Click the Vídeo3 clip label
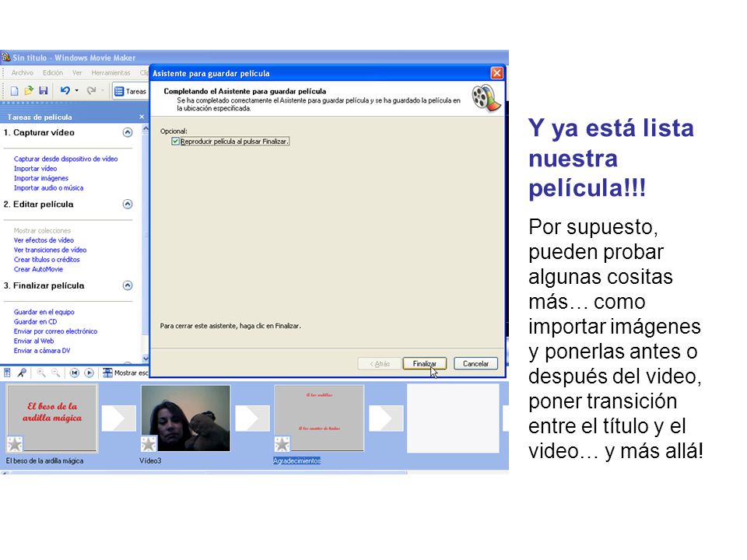The height and width of the screenshot is (560, 747). coord(150,460)
